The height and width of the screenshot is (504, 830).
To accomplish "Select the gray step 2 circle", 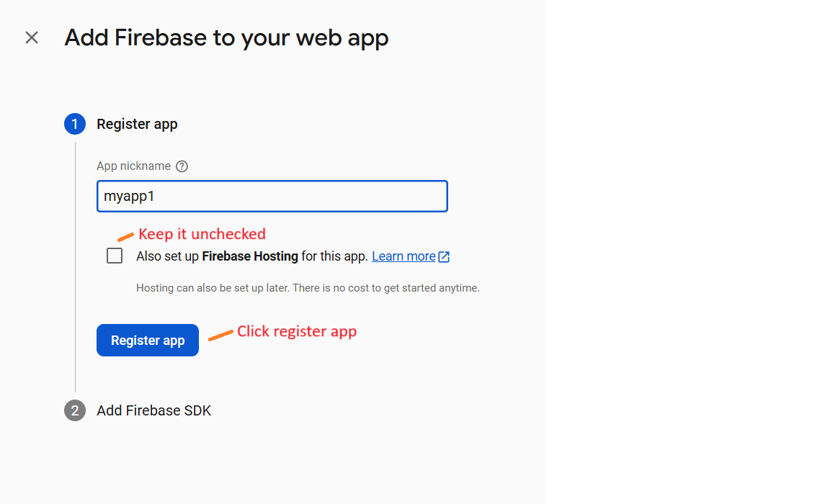I will click(x=75, y=410).
